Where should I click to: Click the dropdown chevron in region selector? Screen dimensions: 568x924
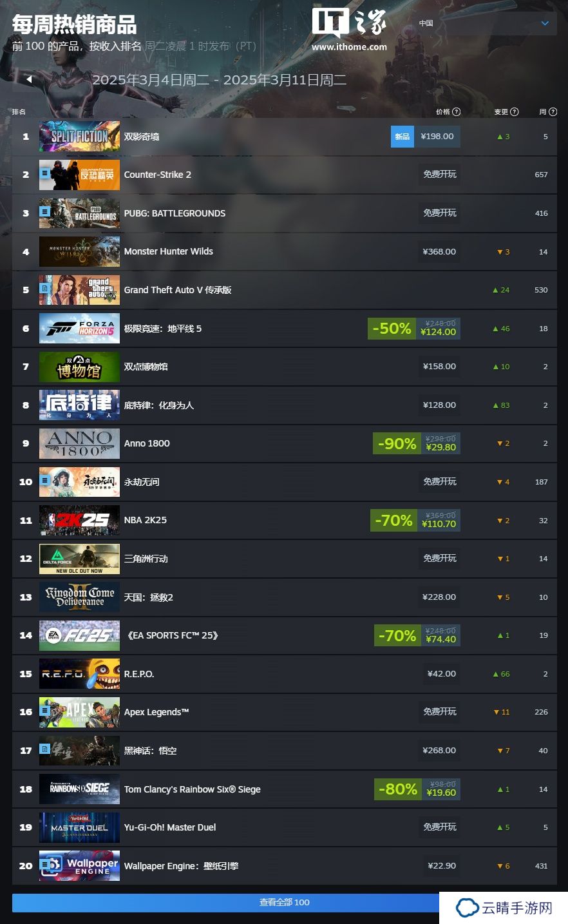[545, 23]
